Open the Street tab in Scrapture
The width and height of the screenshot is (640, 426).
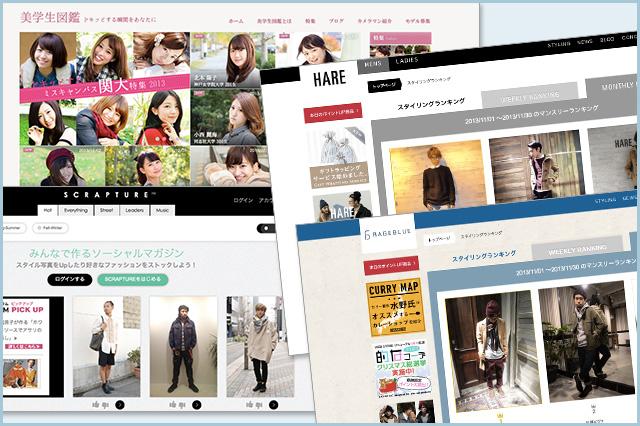pyautogui.click(x=106, y=210)
